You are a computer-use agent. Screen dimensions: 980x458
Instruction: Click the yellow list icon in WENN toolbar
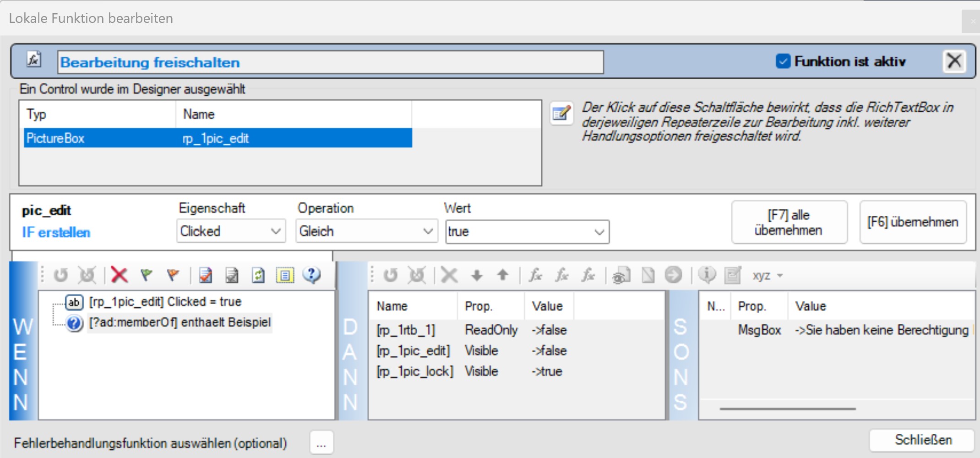(285, 275)
